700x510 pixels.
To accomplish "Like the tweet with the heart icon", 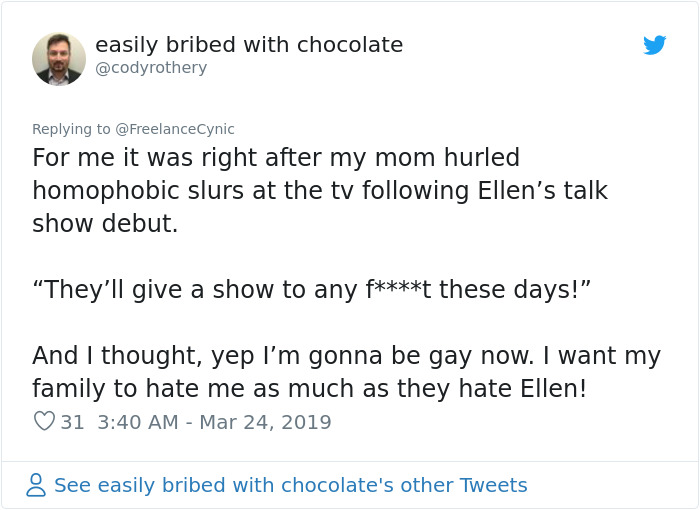I will click(44, 421).
